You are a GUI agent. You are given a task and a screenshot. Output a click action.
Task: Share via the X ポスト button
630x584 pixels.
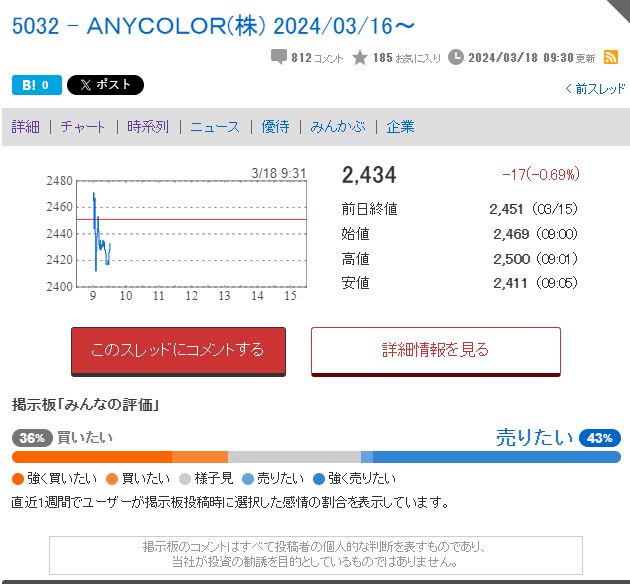coord(105,85)
